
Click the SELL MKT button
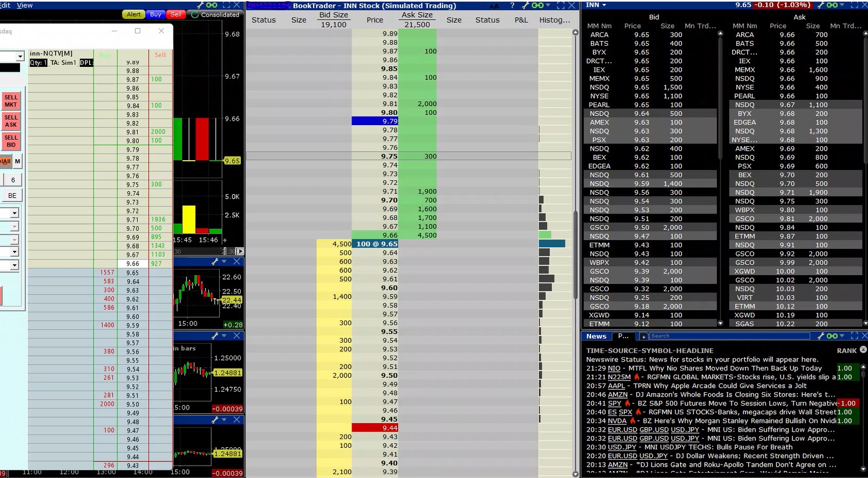11,101
